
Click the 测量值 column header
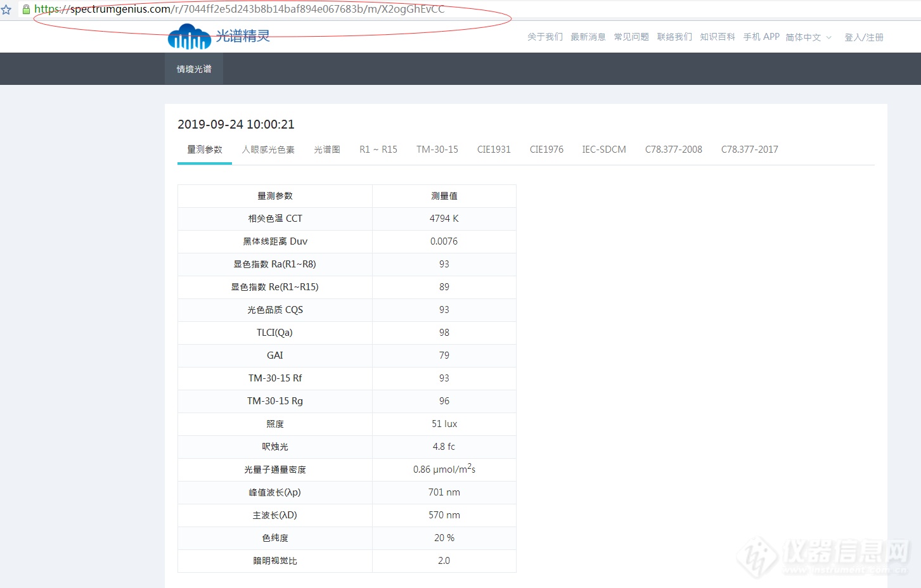444,196
